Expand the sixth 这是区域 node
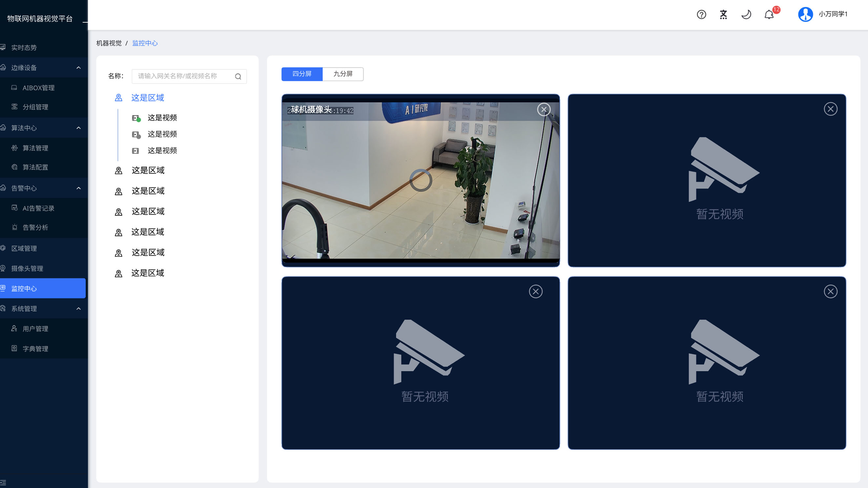This screenshot has width=868, height=488. pos(148,253)
